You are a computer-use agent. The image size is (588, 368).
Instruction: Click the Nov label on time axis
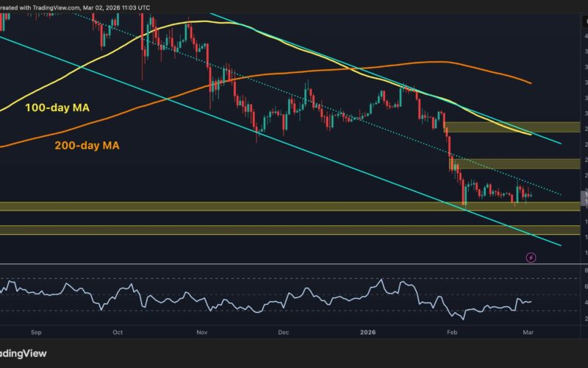[202, 332]
